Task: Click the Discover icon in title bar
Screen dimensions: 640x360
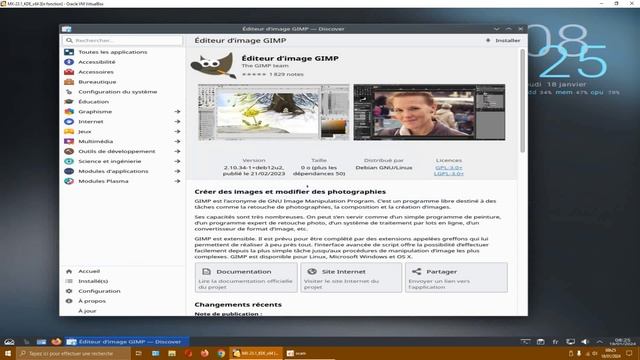Action: coord(67,29)
